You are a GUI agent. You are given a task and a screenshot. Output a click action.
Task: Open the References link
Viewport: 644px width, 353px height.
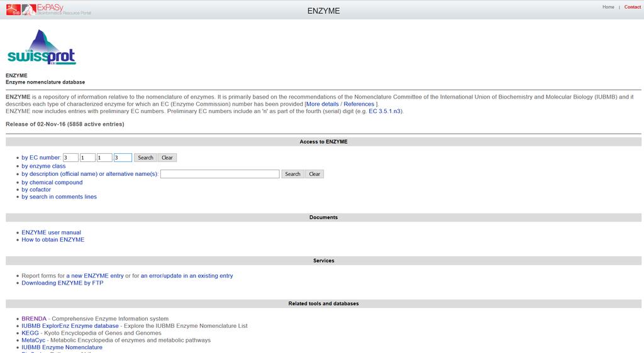359,104
